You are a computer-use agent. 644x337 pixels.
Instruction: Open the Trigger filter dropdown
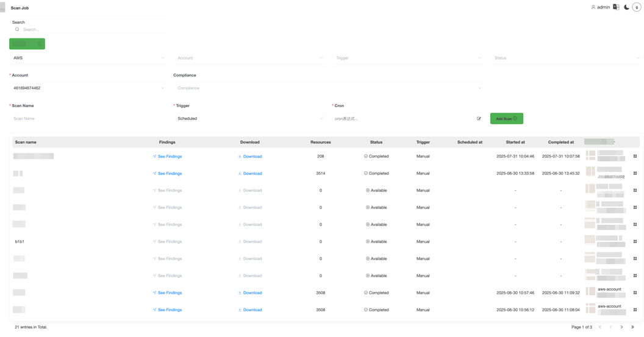(408, 58)
